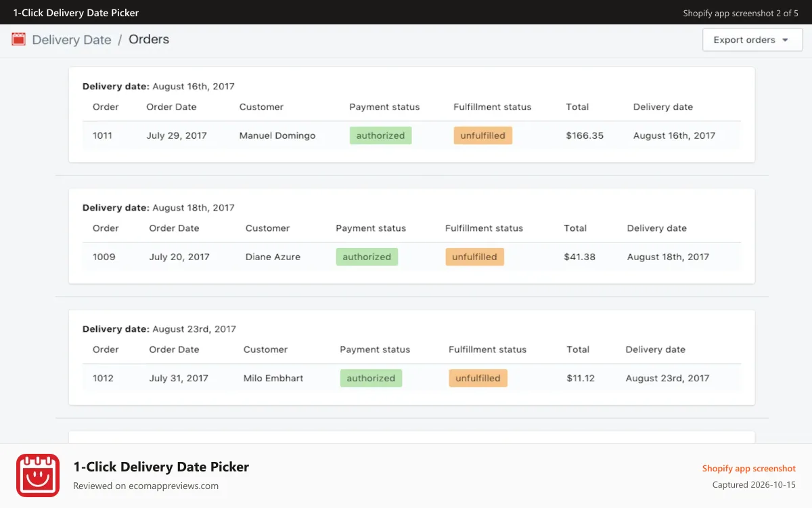The image size is (812, 508).
Task: Open order 1012 row
Action: 411,378
